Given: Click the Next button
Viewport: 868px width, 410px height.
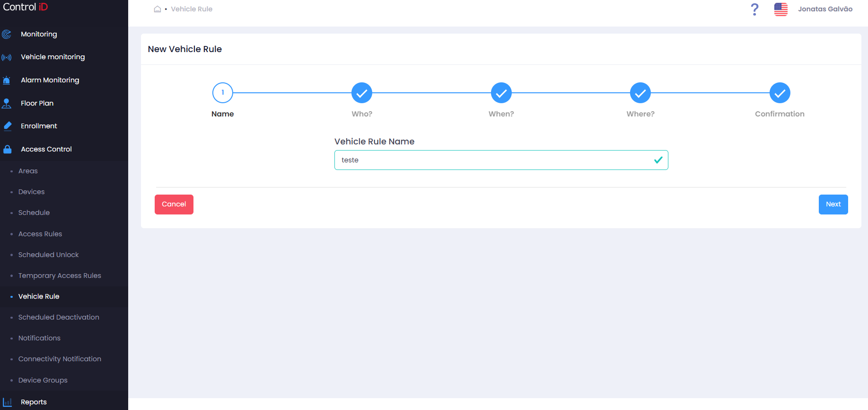Looking at the screenshot, I should pos(833,205).
